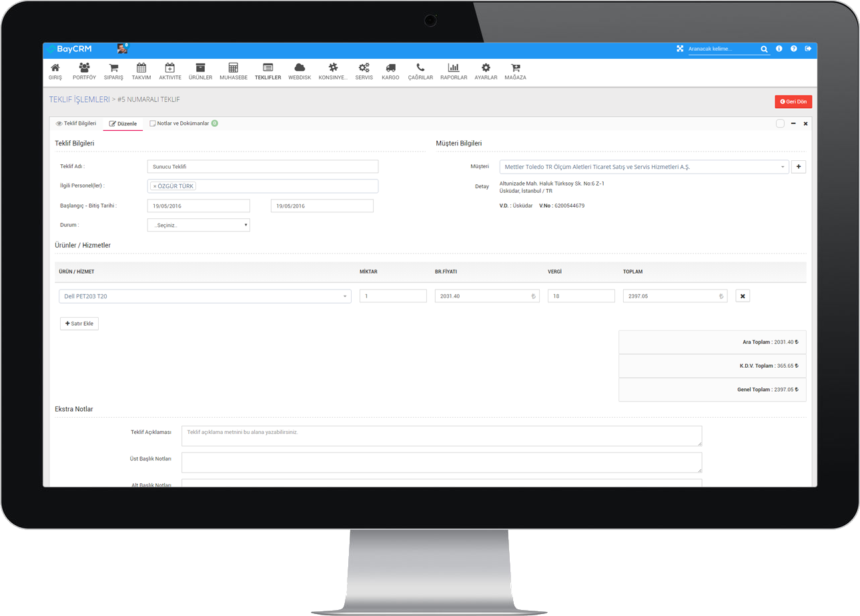
Task: Click the logout icon in header
Action: click(808, 49)
